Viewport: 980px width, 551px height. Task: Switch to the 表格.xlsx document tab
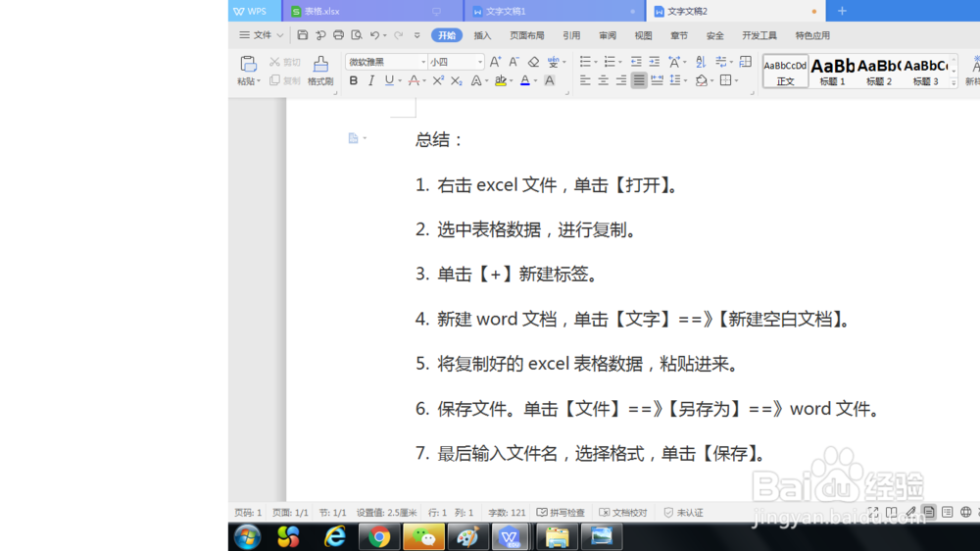[x=372, y=11]
